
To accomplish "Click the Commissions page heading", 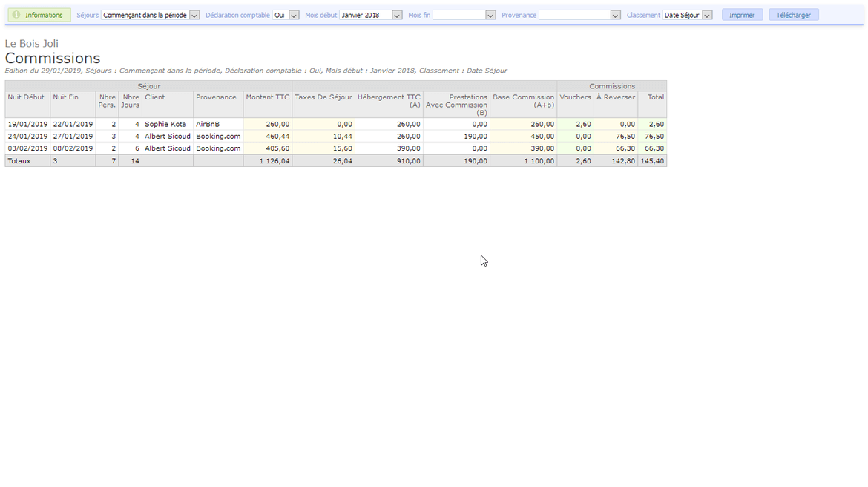I will (53, 59).
